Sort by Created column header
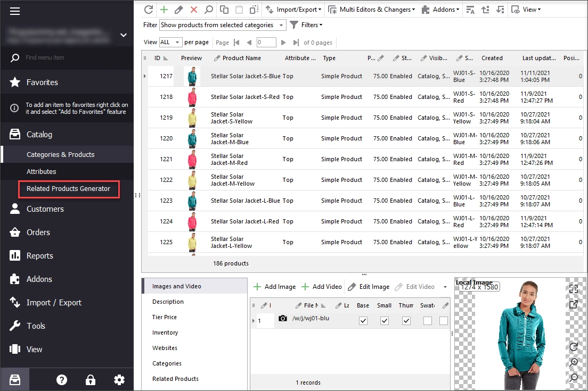588x391 pixels. click(492, 58)
